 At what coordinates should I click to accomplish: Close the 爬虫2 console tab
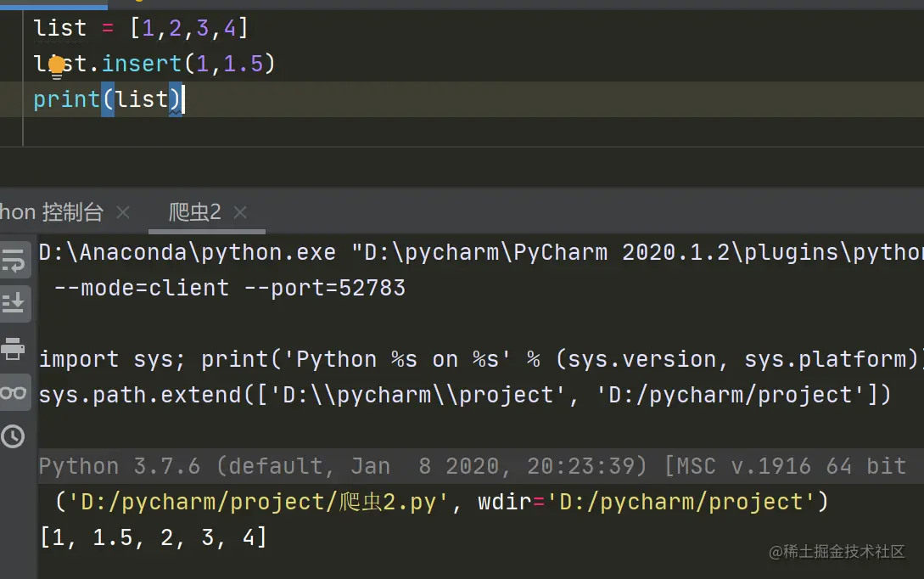click(240, 211)
